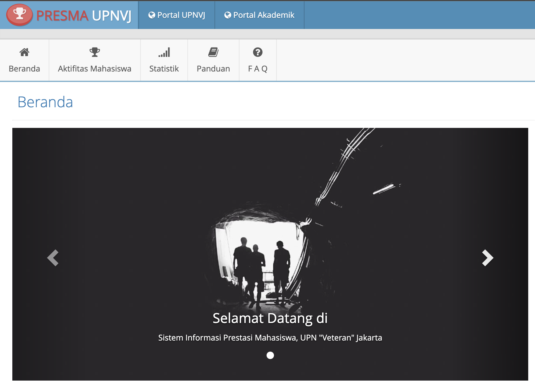Open the Portal Akademik text link
The height and width of the screenshot is (392, 535).
click(x=264, y=15)
